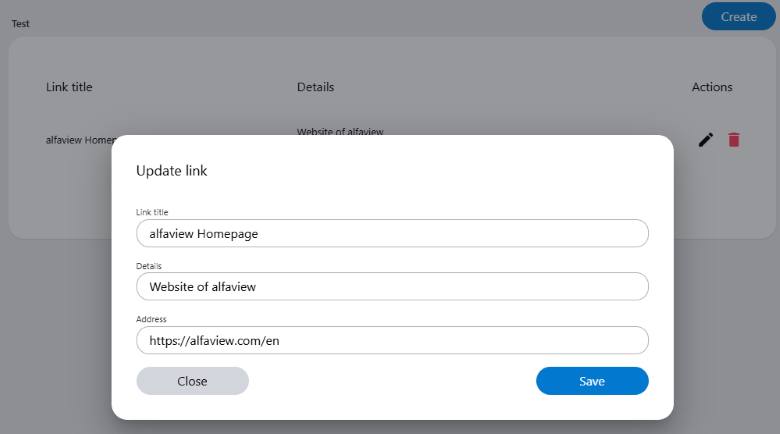Focus the Link title input field

click(x=392, y=233)
